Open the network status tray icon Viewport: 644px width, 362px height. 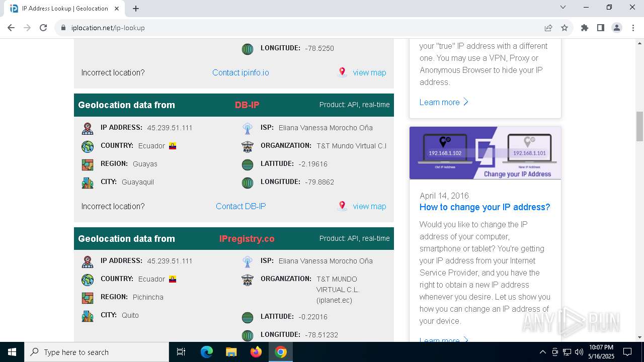coord(567,352)
